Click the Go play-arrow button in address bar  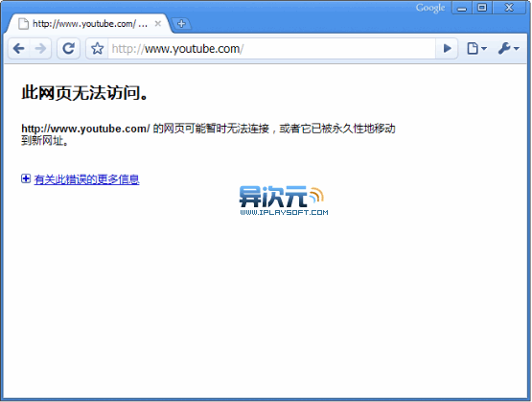(x=447, y=49)
